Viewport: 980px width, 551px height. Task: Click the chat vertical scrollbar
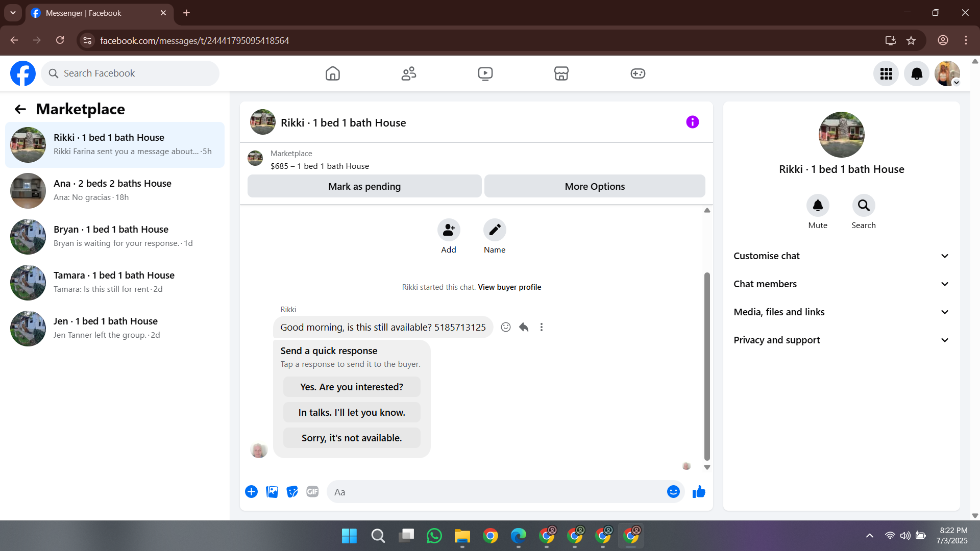coord(707,366)
